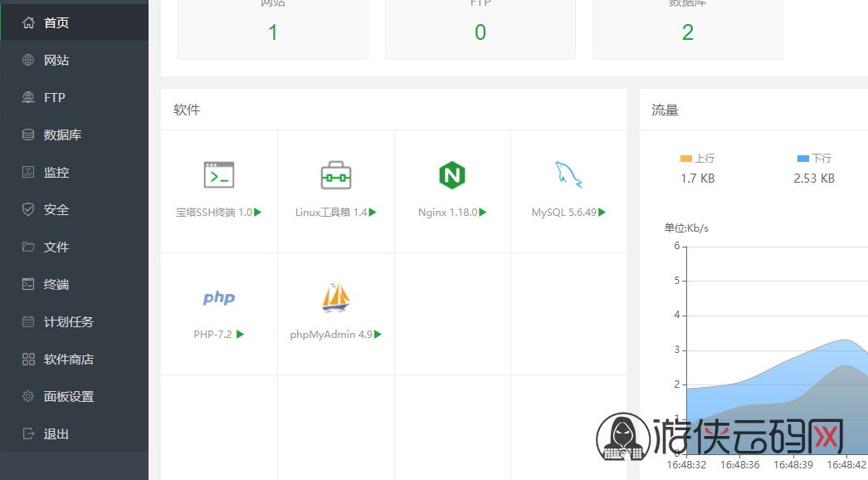Viewport: 868px width, 480px height.
Task: Open the Nginx green hexagon icon
Action: coord(452,175)
